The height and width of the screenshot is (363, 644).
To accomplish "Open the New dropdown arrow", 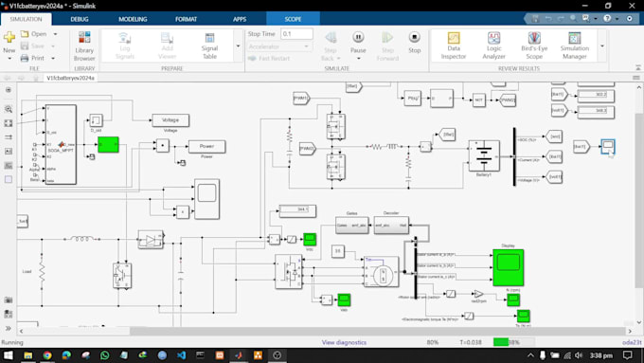I will click(9, 59).
